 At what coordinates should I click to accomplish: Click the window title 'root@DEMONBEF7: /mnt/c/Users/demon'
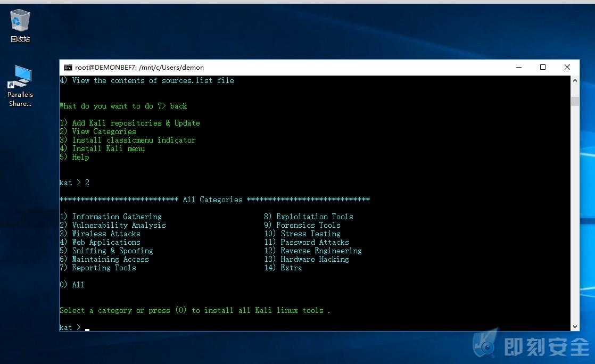coord(139,68)
